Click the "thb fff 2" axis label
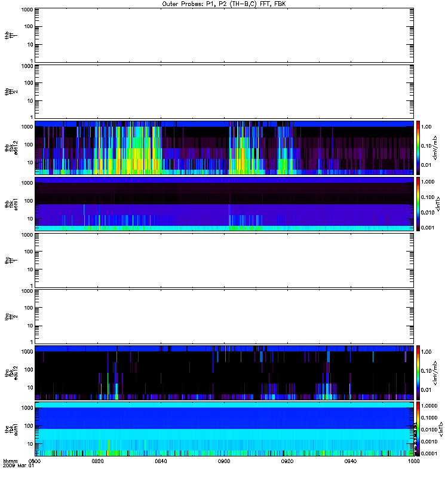The width and height of the screenshot is (448, 478). (x=11, y=92)
